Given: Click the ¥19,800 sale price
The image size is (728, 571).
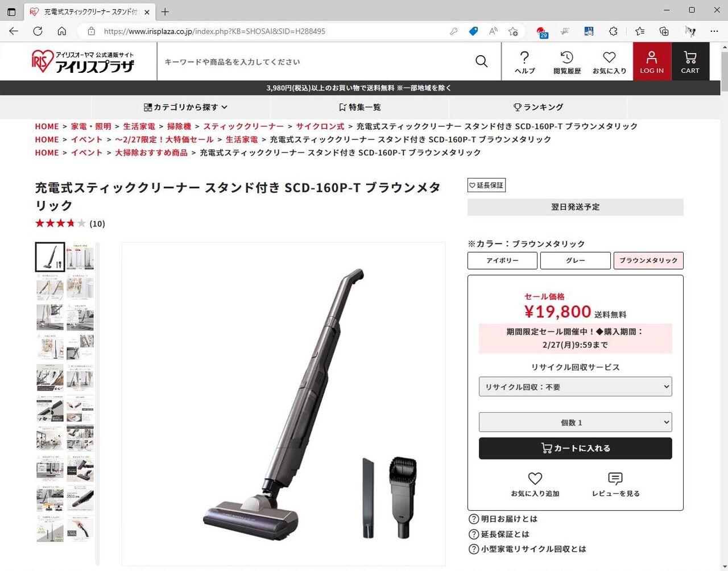Looking at the screenshot, I should [558, 312].
